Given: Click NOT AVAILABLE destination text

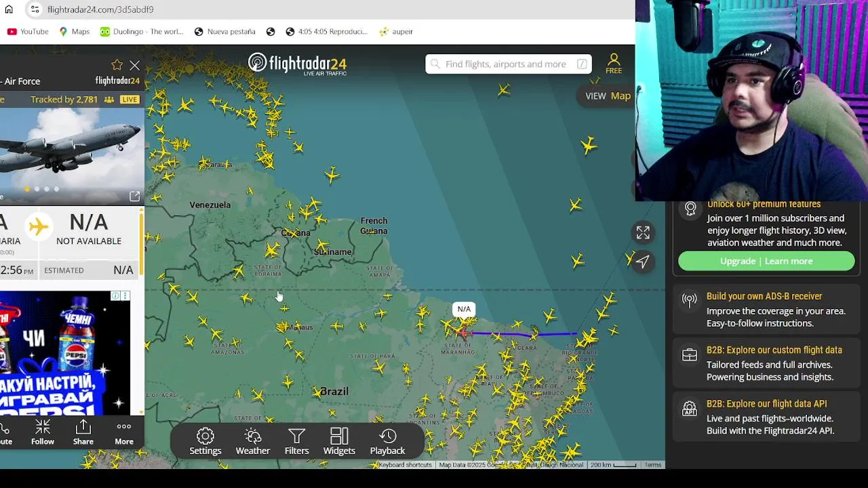Looking at the screenshot, I should point(89,241).
